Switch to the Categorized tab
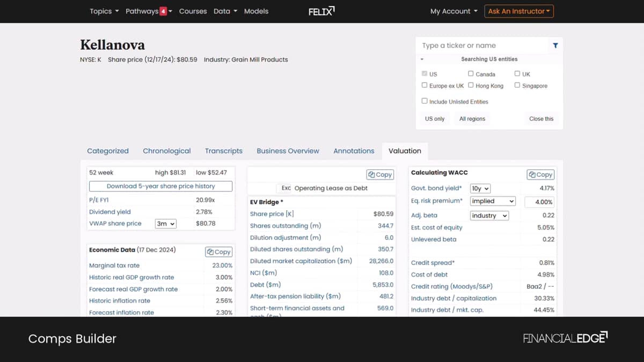Viewport: 644px width, 362px height. click(x=108, y=151)
